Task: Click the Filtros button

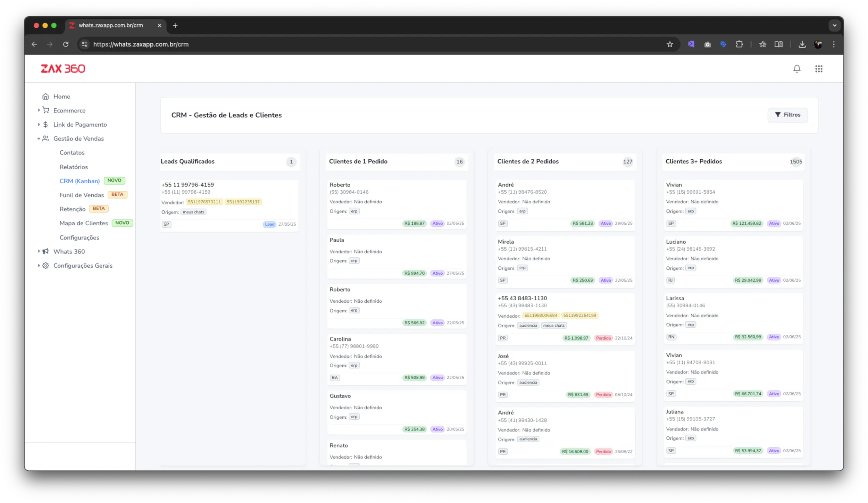Action: pyautogui.click(x=787, y=115)
